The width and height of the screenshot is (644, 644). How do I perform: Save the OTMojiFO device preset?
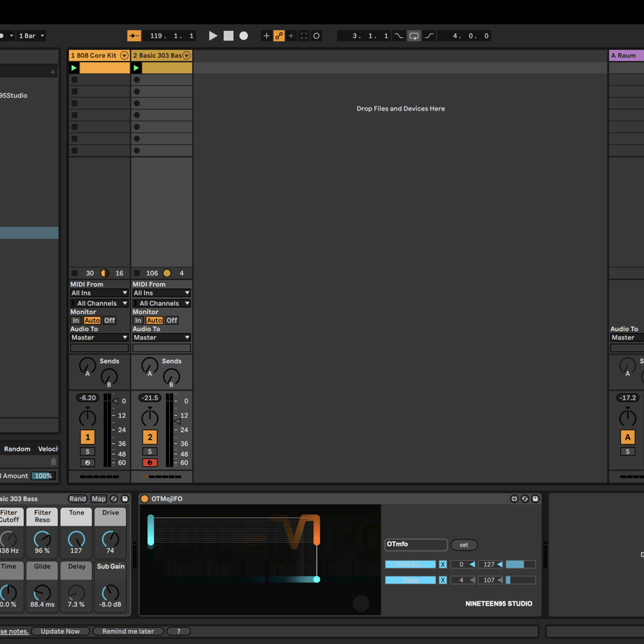(535, 498)
